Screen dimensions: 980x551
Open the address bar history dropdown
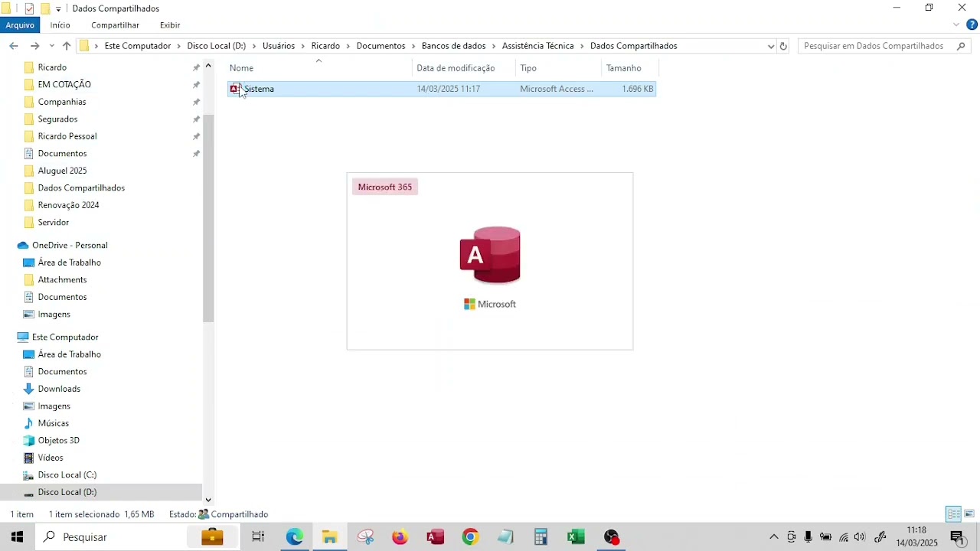pyautogui.click(x=770, y=46)
